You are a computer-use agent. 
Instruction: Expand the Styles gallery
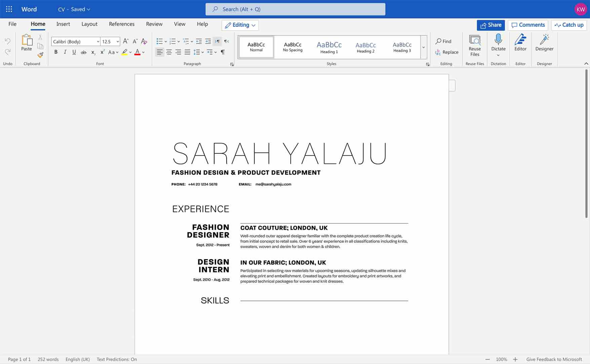[423, 47]
